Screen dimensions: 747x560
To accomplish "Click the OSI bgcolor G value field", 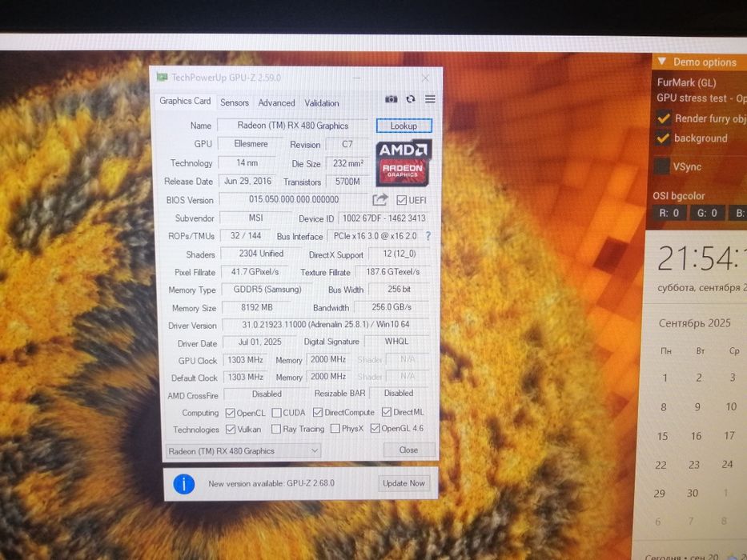I will tap(707, 213).
